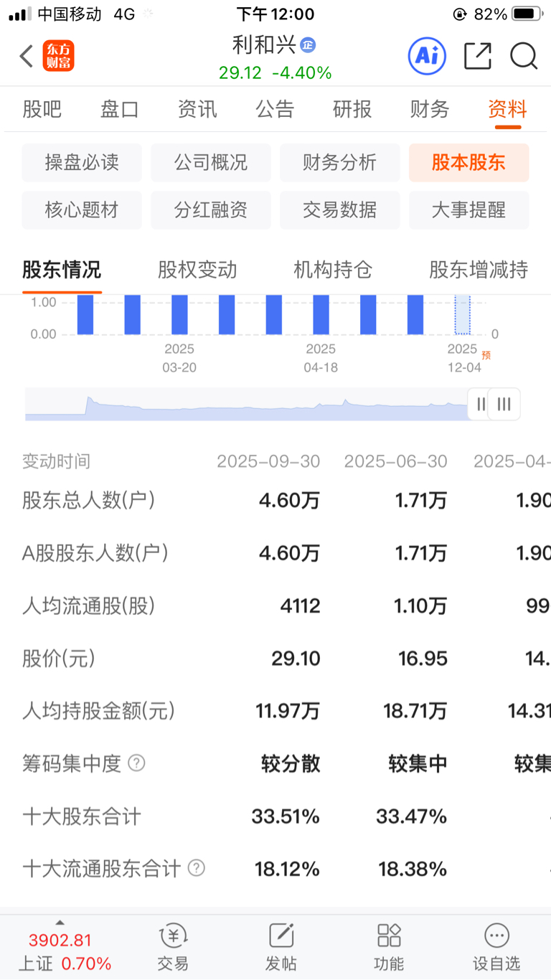Tap the 十大流通股东合计 value 18.38%
The height and width of the screenshot is (980, 551).
[413, 869]
